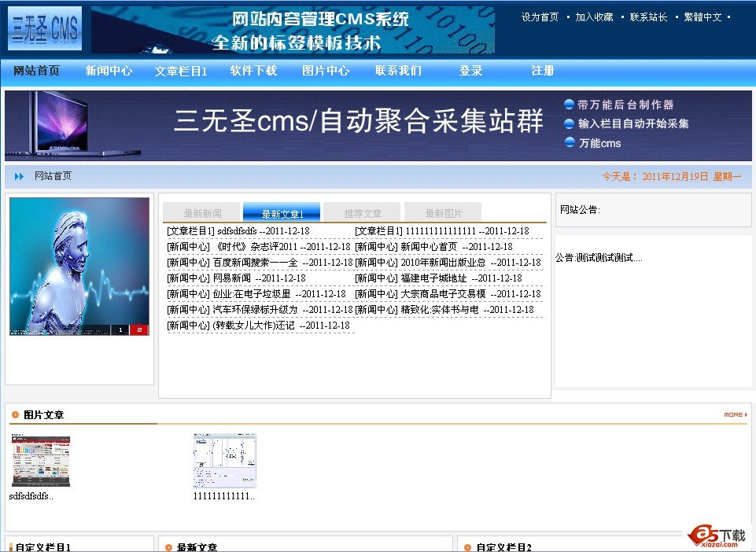Switch to the 推荐文章 tab
The image size is (756, 552).
pos(362,211)
